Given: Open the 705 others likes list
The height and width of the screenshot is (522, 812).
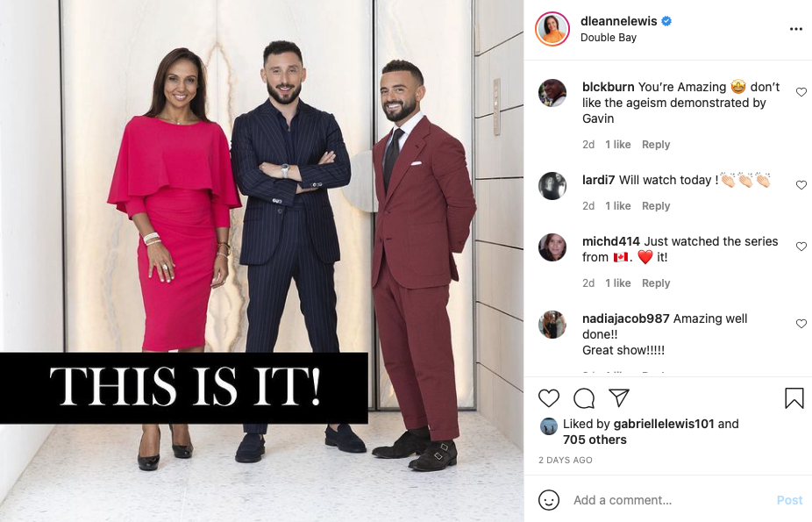Looking at the screenshot, I should (x=595, y=440).
